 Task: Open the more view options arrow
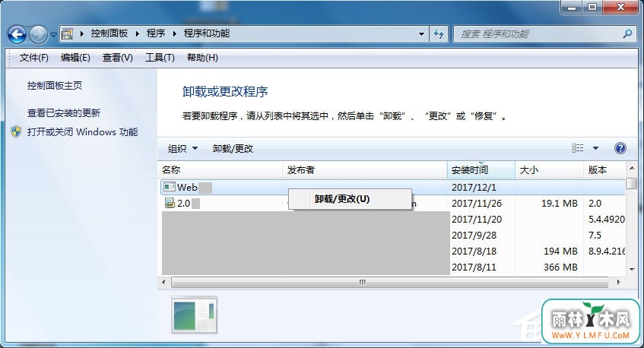595,148
